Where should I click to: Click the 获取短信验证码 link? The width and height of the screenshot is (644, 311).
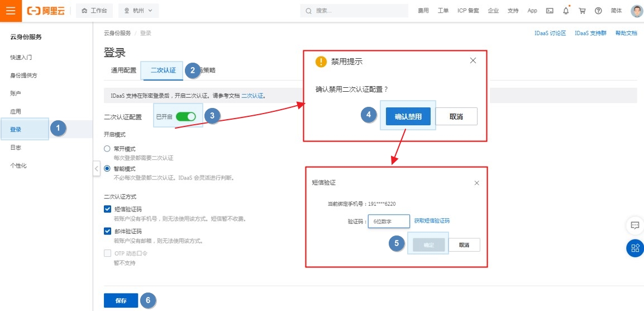(432, 221)
